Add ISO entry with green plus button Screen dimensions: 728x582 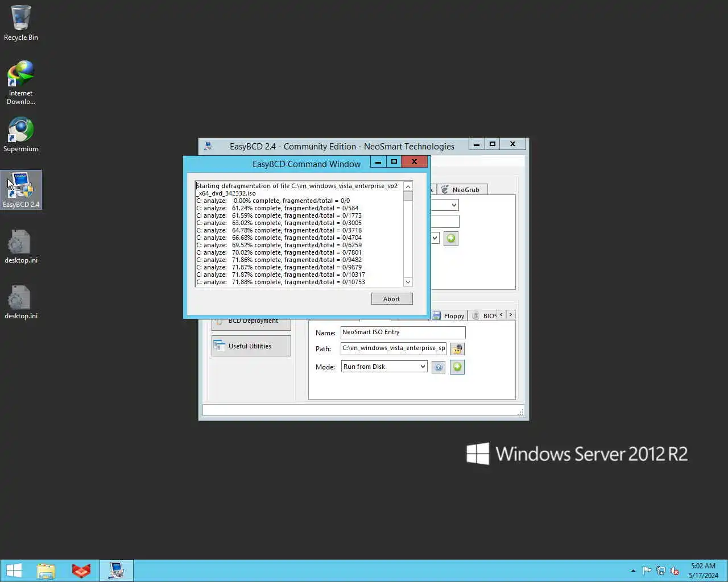[457, 367]
